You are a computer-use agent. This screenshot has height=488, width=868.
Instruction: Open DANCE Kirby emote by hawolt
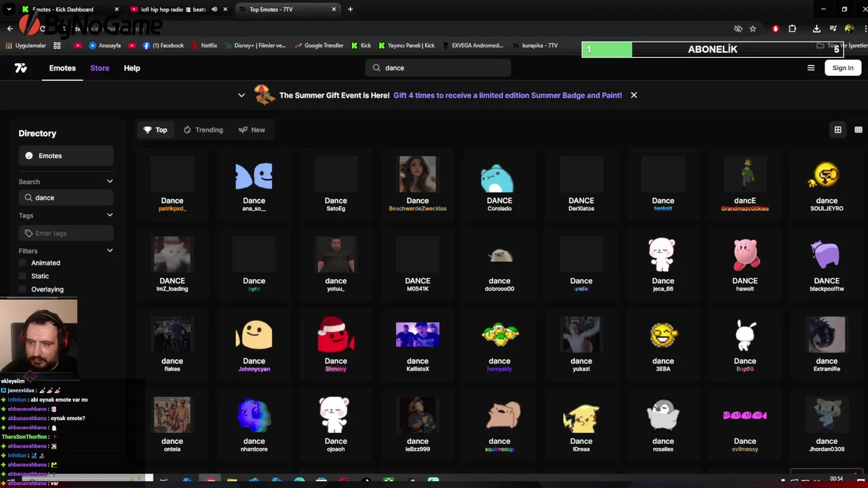click(745, 264)
